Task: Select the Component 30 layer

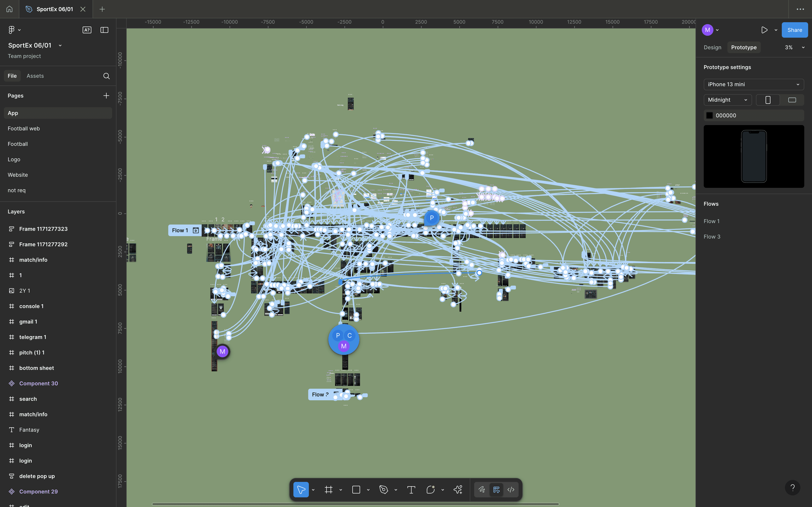Action: click(x=39, y=383)
